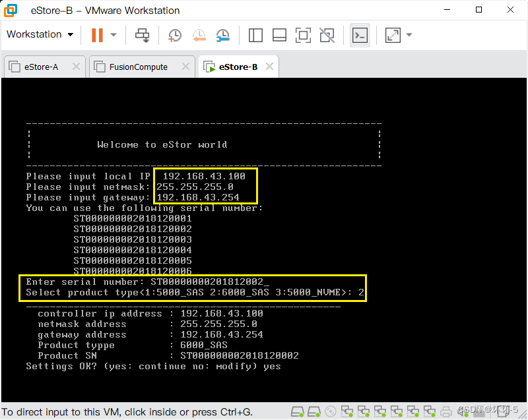This screenshot has height=420, width=528.
Task: Click the 'gateway address' summary line
Action: [x=150, y=334]
